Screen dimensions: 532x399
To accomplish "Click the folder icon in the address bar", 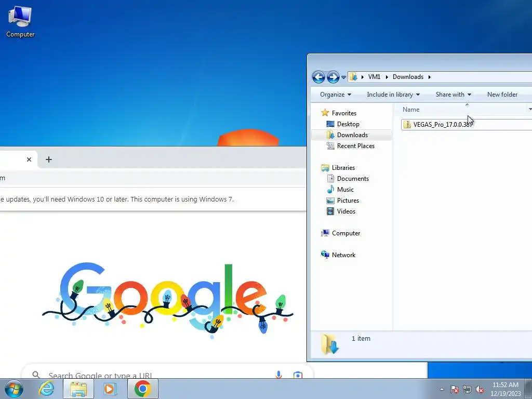I will pyautogui.click(x=353, y=77).
